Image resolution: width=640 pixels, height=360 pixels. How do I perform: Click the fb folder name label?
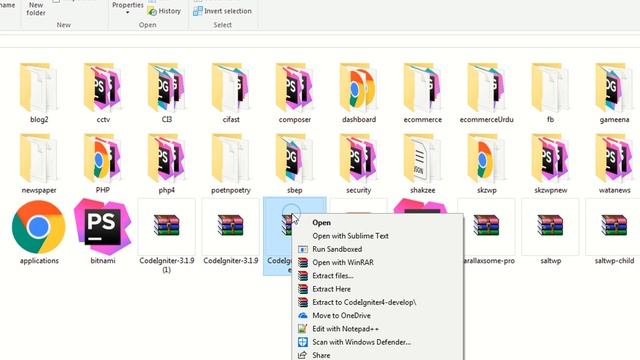pos(550,120)
